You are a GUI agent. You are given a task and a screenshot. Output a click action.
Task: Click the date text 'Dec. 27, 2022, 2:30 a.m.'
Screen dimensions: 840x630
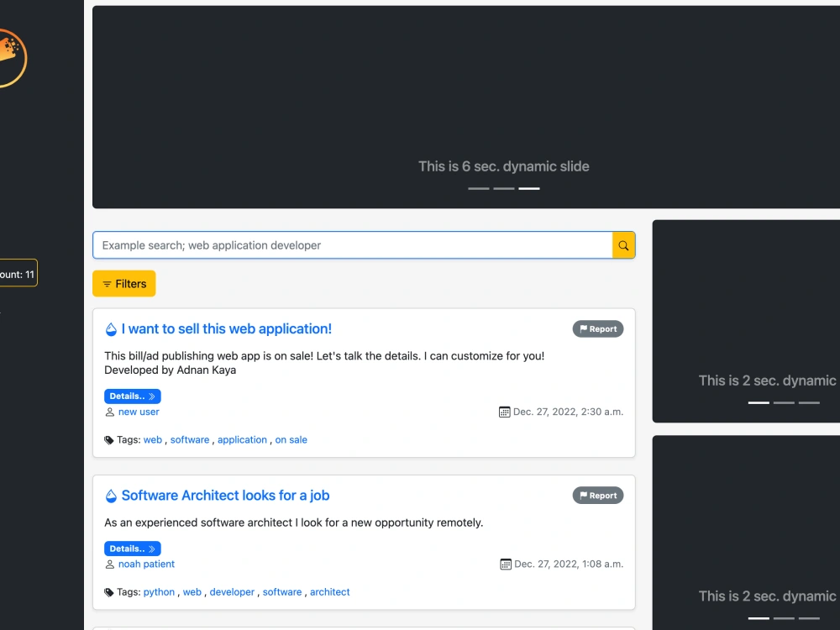pos(569,412)
